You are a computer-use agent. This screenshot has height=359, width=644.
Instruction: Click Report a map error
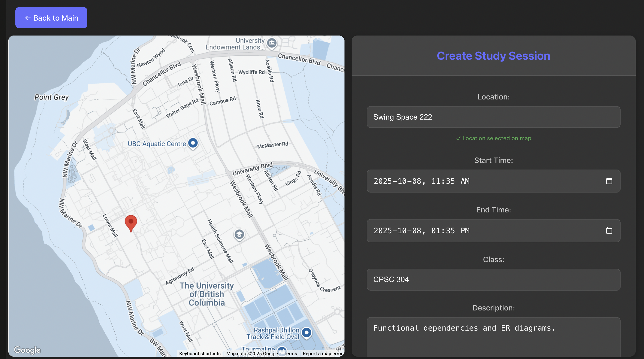point(322,354)
